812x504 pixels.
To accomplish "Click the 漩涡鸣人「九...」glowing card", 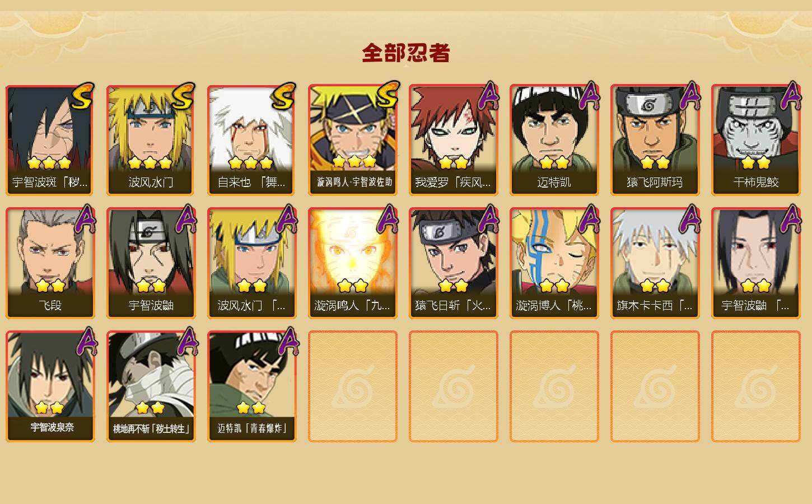I will 352,263.
